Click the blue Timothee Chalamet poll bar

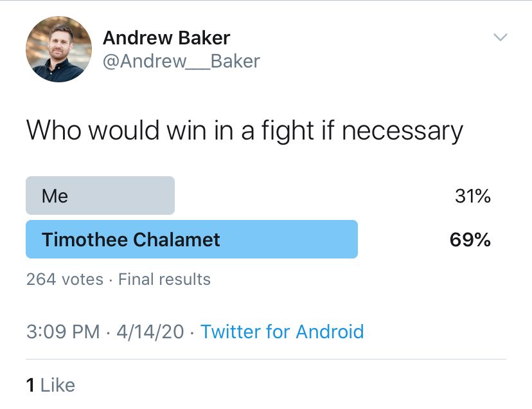tap(191, 239)
